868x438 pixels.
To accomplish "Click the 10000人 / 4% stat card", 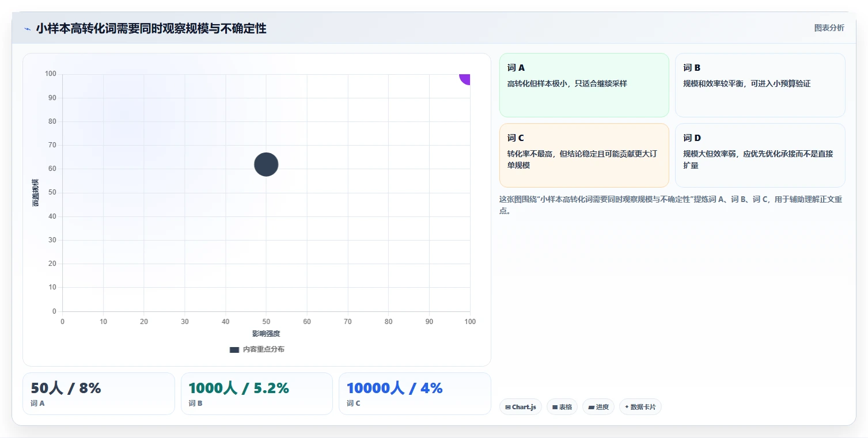I will 415,394.
